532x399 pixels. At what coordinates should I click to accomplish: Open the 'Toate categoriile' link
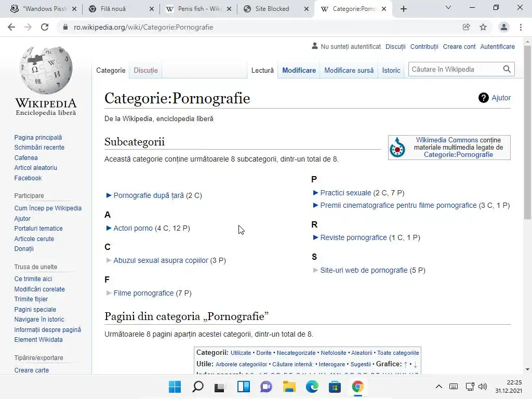pos(398,353)
